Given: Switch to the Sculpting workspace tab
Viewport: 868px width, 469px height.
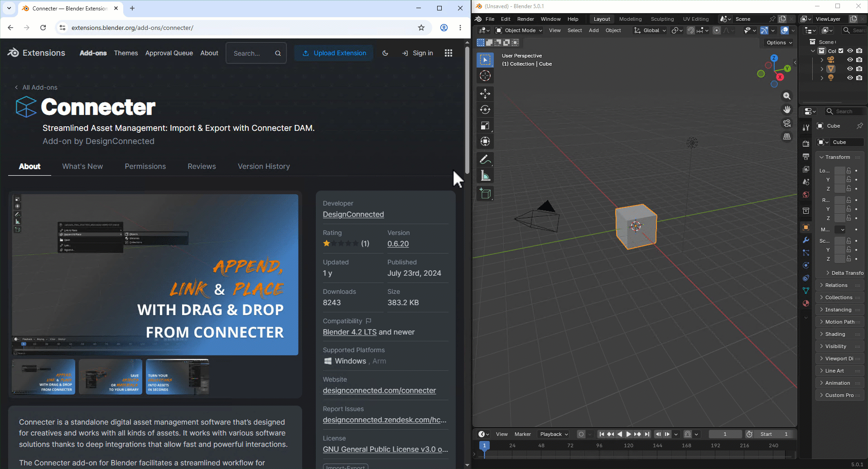Looking at the screenshot, I should coord(662,19).
